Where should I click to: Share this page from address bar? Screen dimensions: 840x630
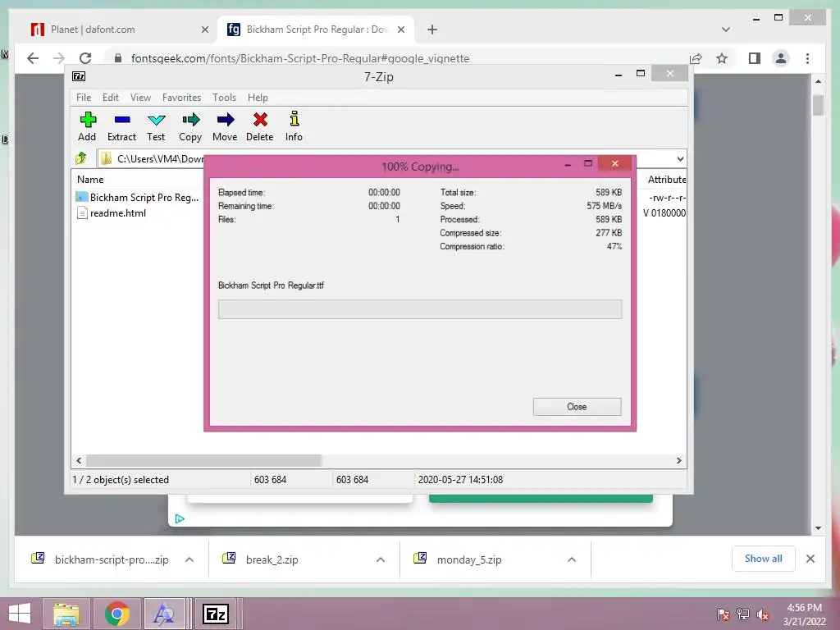[696, 58]
